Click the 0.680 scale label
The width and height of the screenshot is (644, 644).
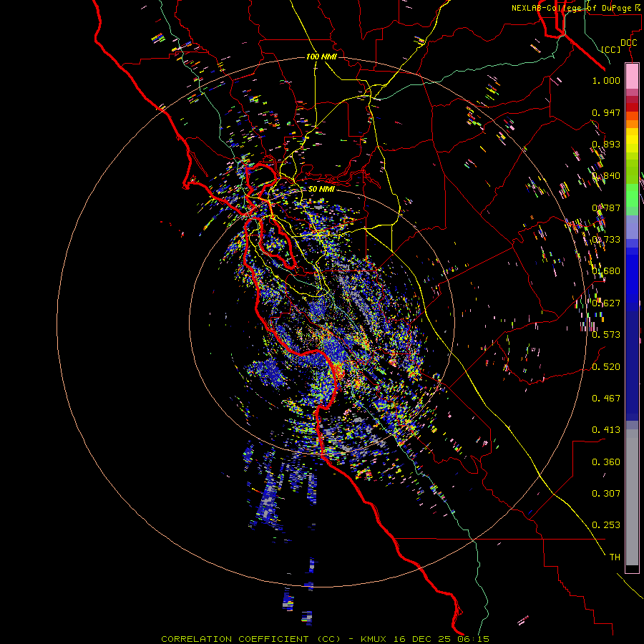(606, 271)
